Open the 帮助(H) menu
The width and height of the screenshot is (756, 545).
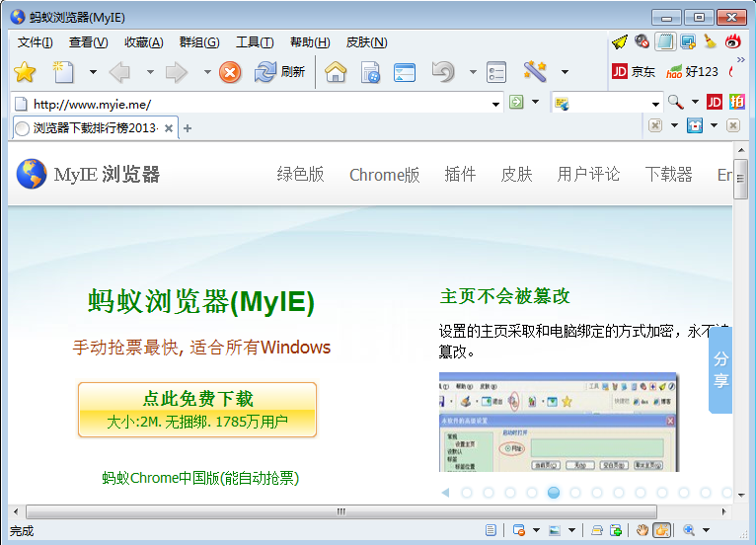click(310, 42)
